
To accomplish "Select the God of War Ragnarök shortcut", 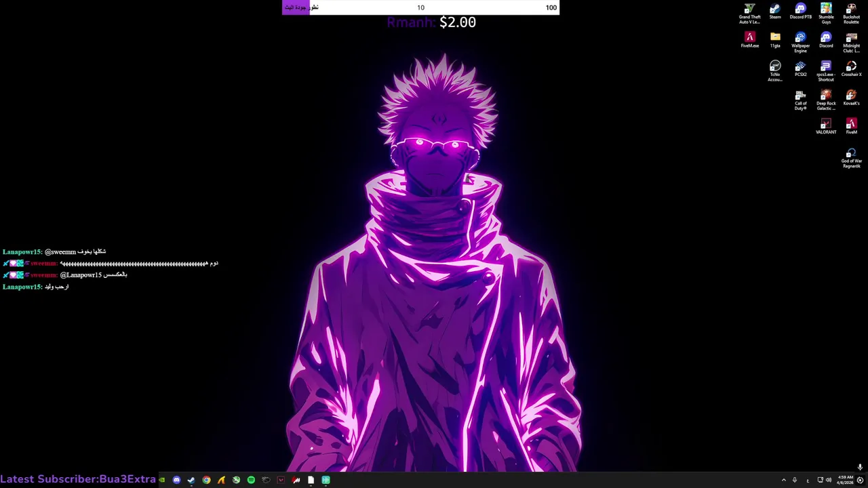I will pos(851,158).
